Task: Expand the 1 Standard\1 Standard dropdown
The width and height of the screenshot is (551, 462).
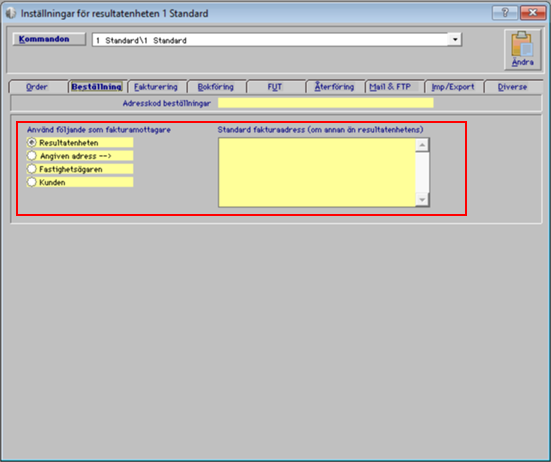Action: tap(455, 39)
